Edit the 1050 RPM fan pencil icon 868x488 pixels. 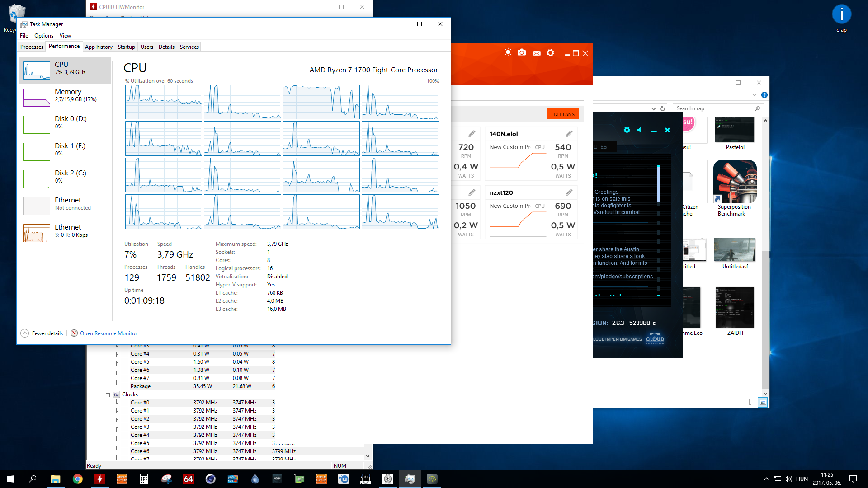472,192
